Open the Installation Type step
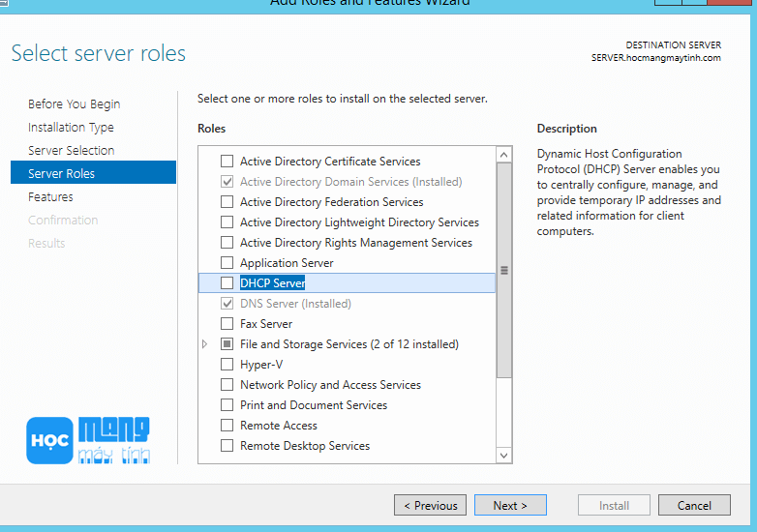757x532 pixels. (71, 128)
